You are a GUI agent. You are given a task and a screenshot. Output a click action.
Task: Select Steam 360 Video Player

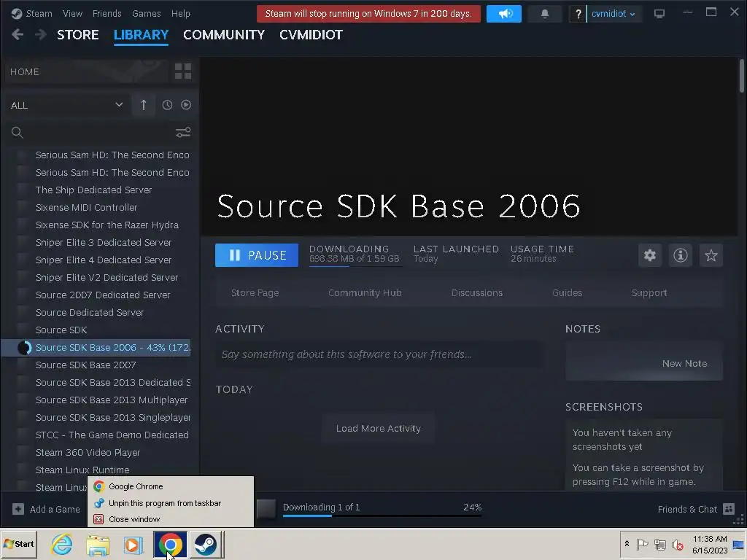coord(88,453)
